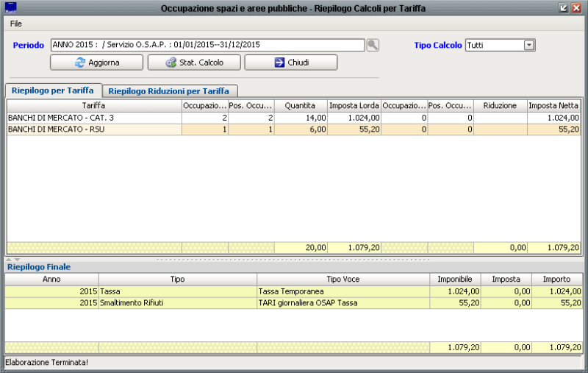Viewport: 588px width, 373px height.
Task: Click the magnifier search icon beside Periodo field
Action: pos(373,46)
